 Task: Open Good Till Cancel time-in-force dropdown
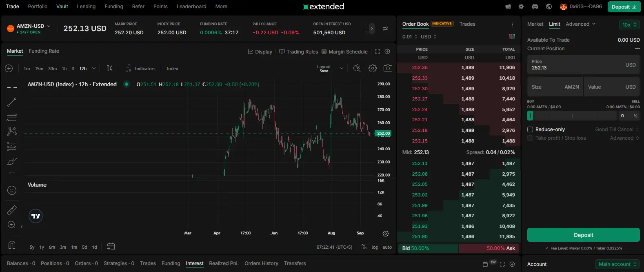pos(617,129)
